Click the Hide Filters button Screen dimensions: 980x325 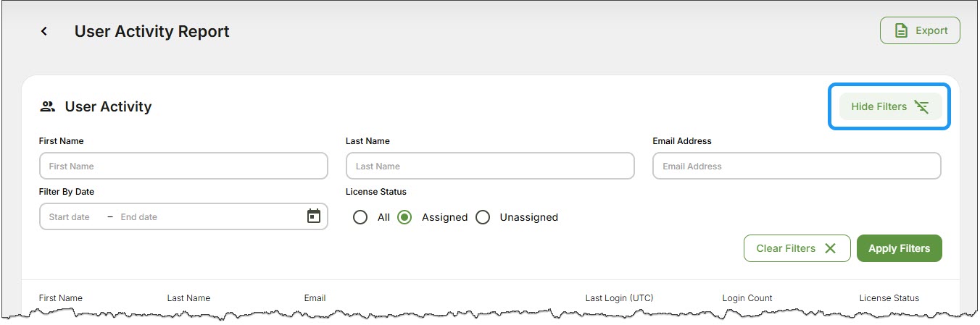[890, 106]
